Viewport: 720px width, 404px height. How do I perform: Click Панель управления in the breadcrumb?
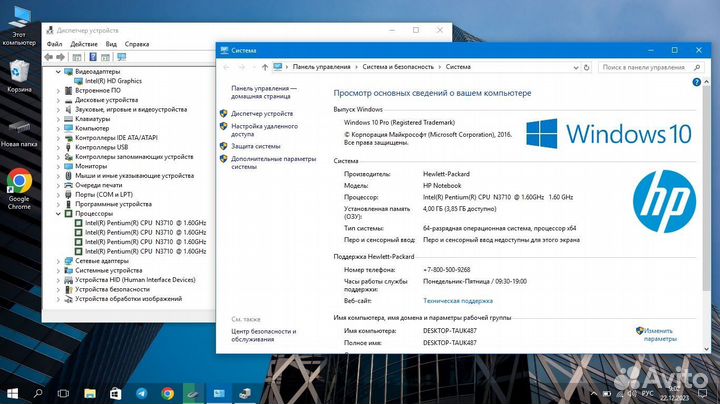pyautogui.click(x=321, y=67)
